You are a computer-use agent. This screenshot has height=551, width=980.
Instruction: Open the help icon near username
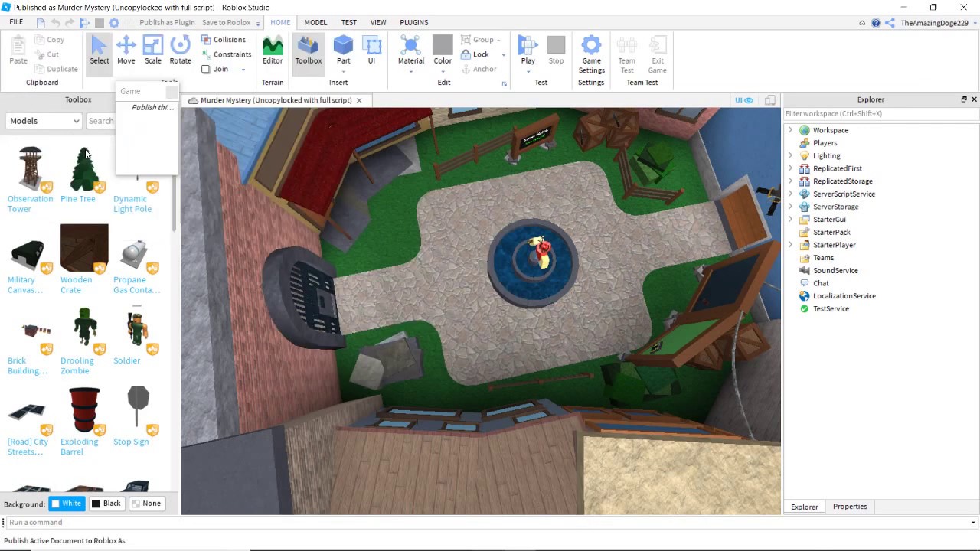point(875,23)
